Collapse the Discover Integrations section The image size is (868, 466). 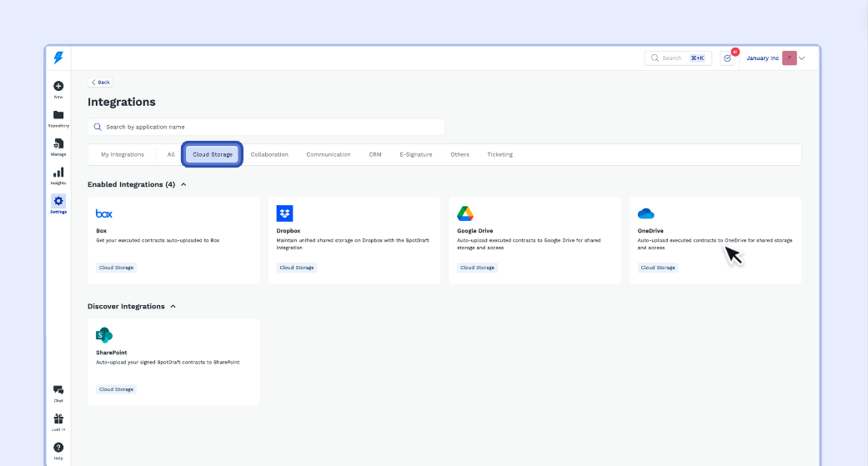coord(173,306)
